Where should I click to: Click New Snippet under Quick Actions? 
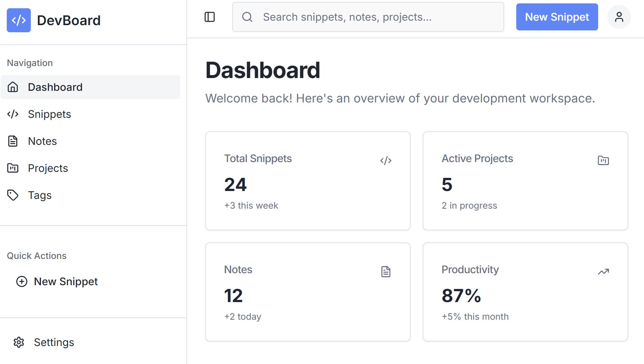pos(66,281)
